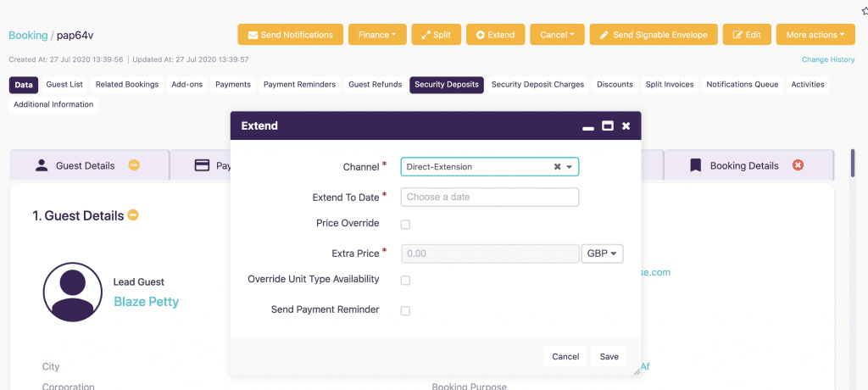Click the Lead Guest avatar icon
Viewport: 868px width, 390px height.
click(73, 292)
